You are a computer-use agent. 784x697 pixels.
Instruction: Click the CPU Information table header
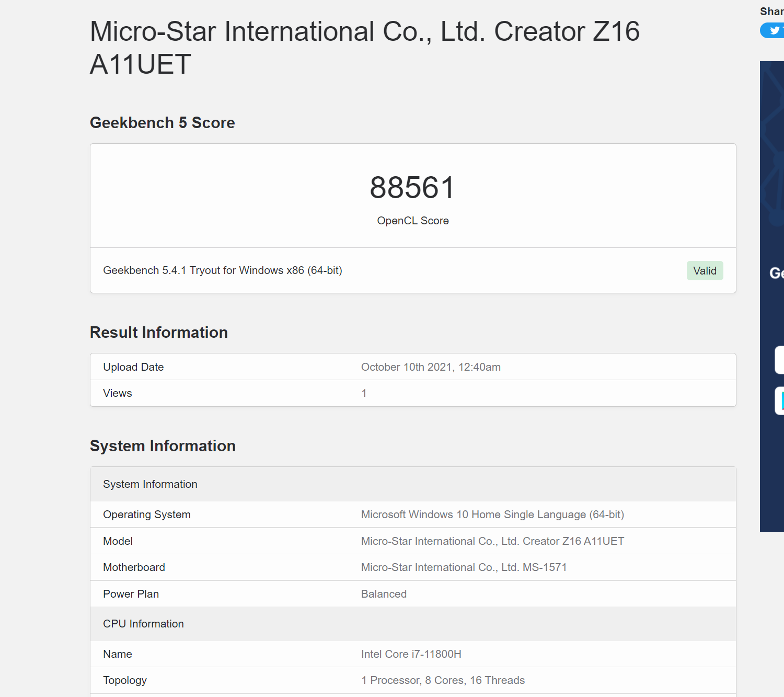[413, 624]
